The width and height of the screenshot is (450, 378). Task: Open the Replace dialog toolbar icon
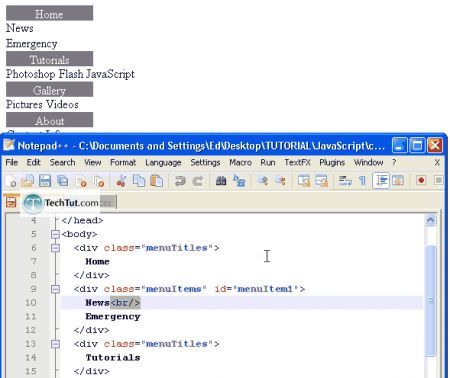(x=239, y=181)
